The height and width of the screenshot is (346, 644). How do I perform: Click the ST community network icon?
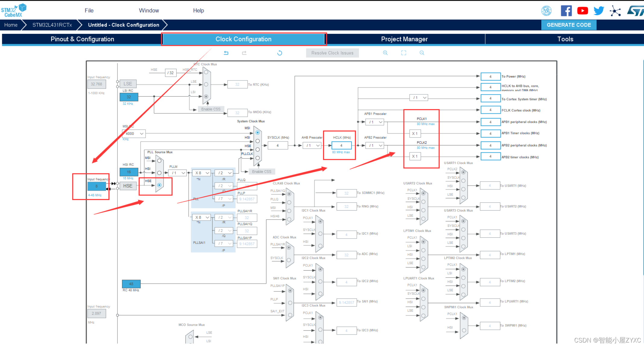[x=615, y=11]
